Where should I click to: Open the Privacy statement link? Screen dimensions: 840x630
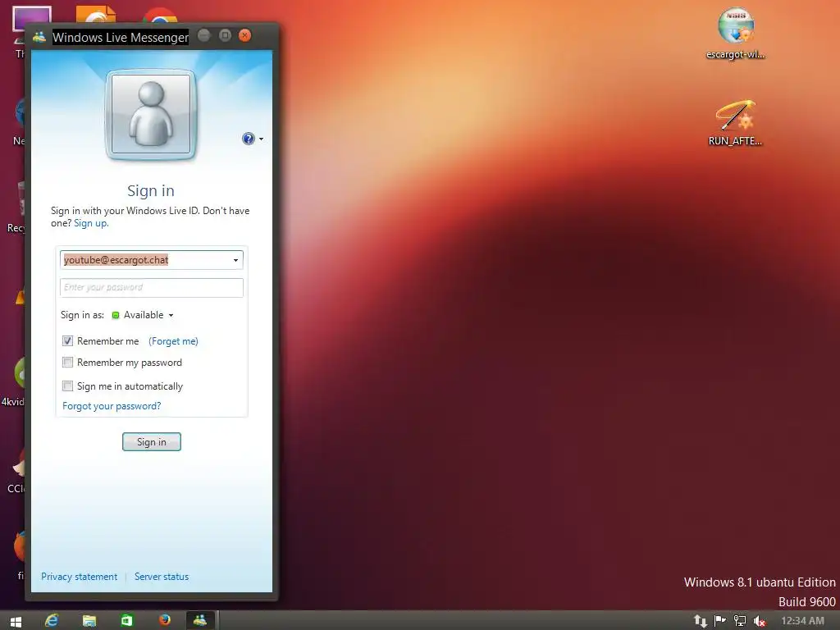coord(80,577)
